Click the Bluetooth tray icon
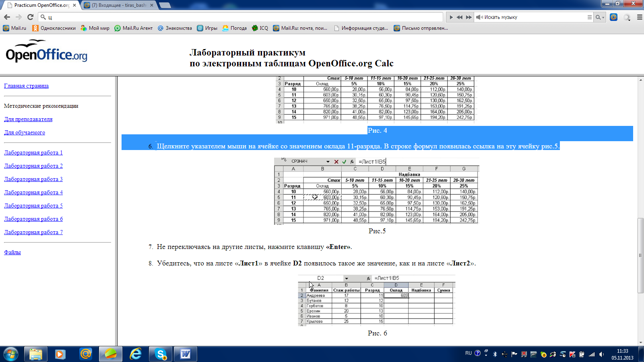The image size is (644, 362). click(x=495, y=354)
